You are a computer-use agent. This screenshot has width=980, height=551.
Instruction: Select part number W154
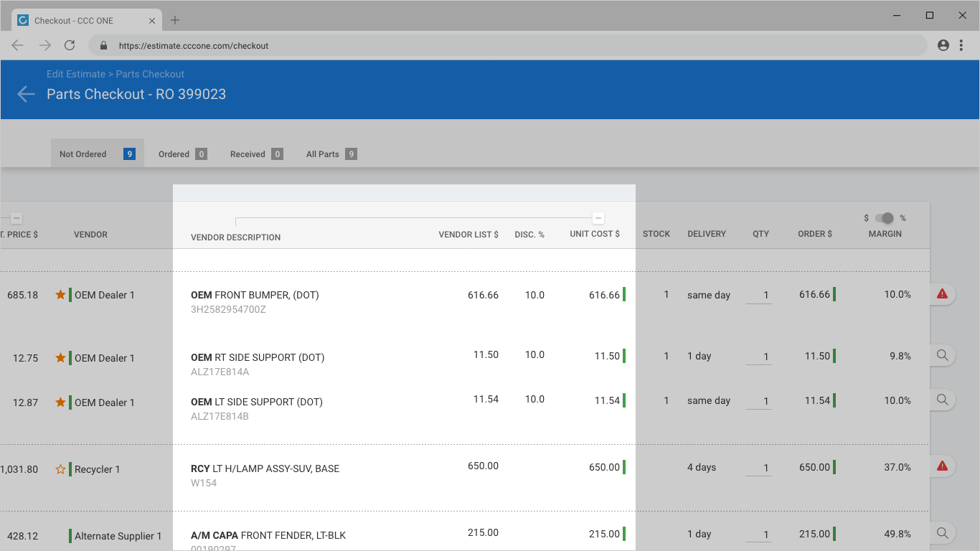coord(204,483)
